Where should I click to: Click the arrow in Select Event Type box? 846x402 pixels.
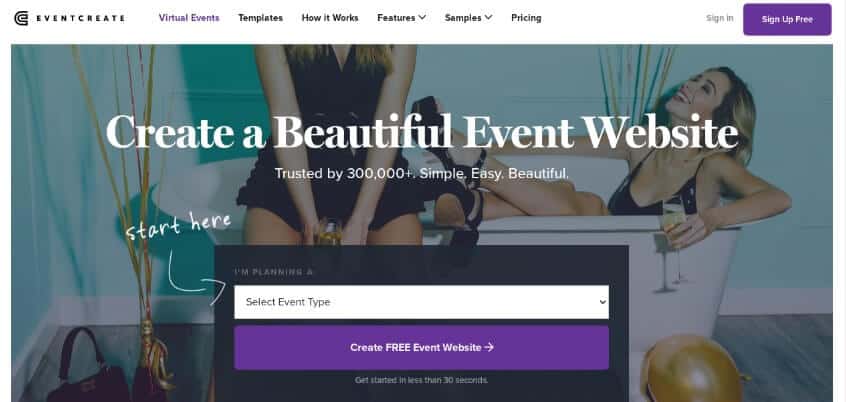(603, 302)
